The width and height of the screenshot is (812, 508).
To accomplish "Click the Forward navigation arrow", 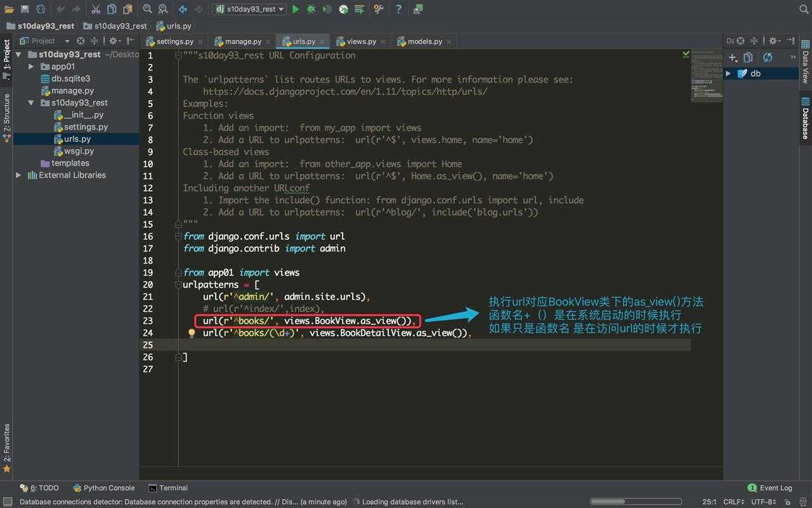I will click(199, 9).
